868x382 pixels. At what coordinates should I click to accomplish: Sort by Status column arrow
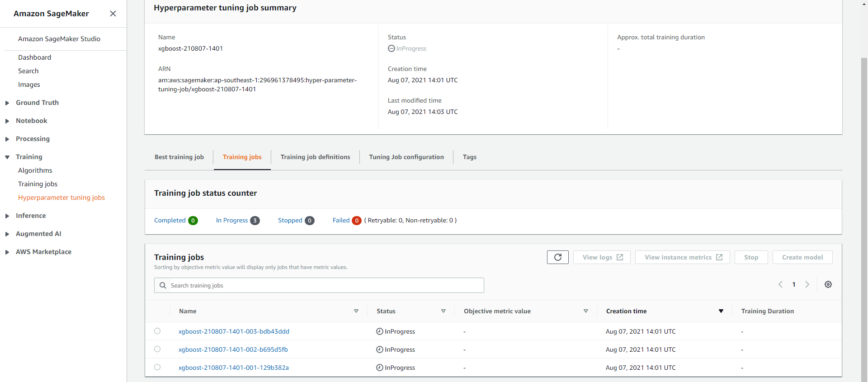443,311
